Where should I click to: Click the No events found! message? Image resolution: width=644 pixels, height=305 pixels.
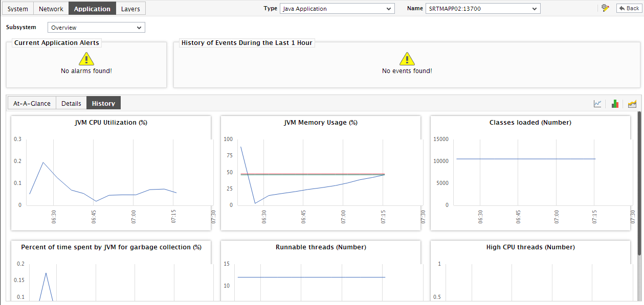pos(407,71)
